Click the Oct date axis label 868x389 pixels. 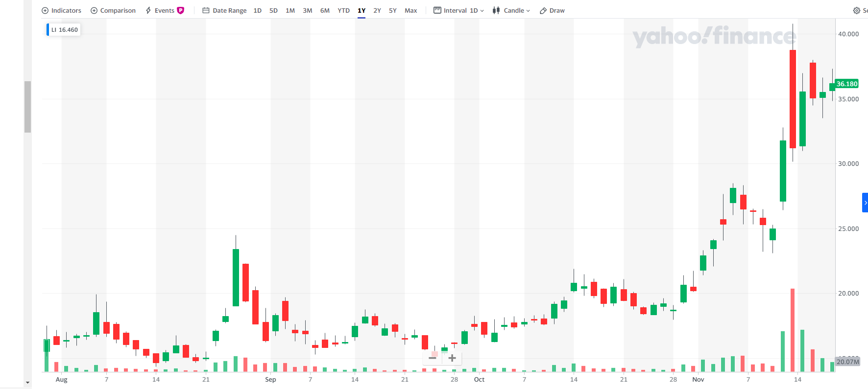[x=479, y=379]
